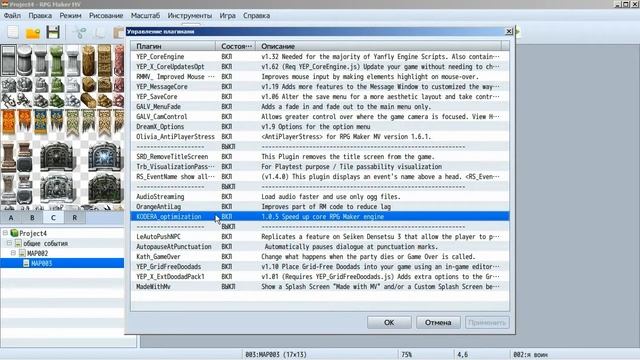This screenshot has height=360, width=640.
Task: Click the Save Project floppy icon
Action: (53, 33)
